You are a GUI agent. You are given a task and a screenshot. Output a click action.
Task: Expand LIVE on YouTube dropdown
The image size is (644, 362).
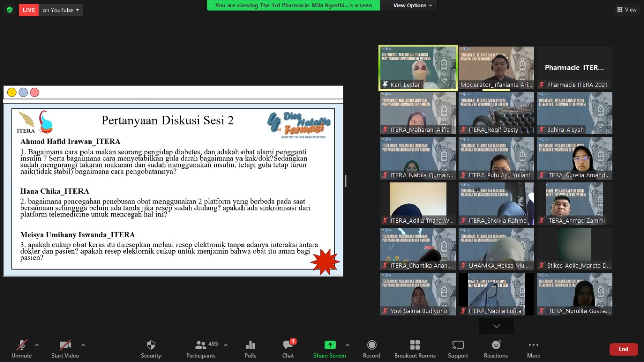(60, 10)
